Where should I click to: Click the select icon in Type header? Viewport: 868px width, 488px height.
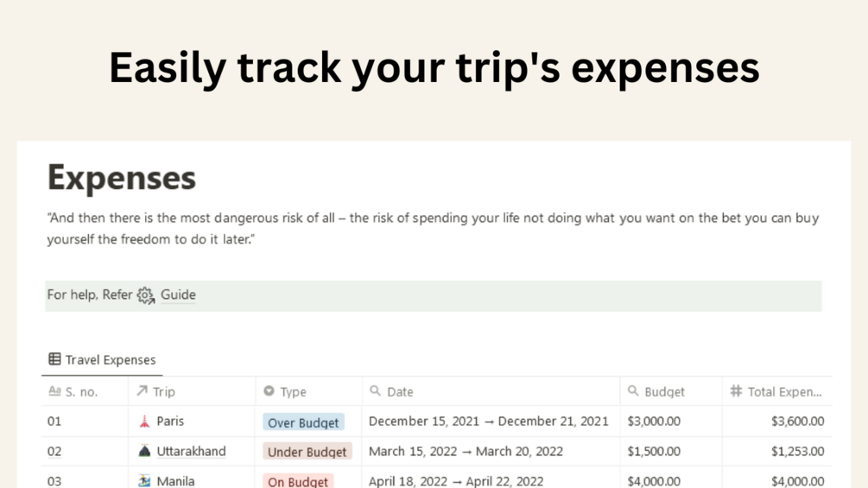tap(269, 391)
